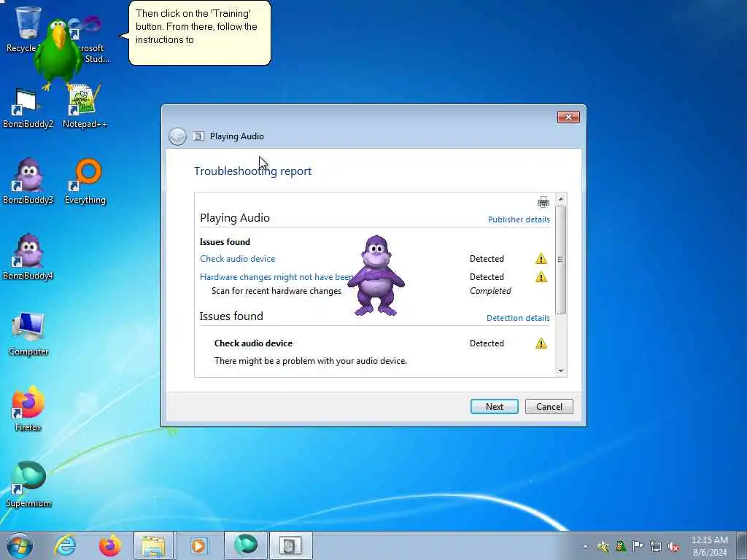This screenshot has width=747, height=560.
Task: Click the Next button
Action: click(495, 407)
